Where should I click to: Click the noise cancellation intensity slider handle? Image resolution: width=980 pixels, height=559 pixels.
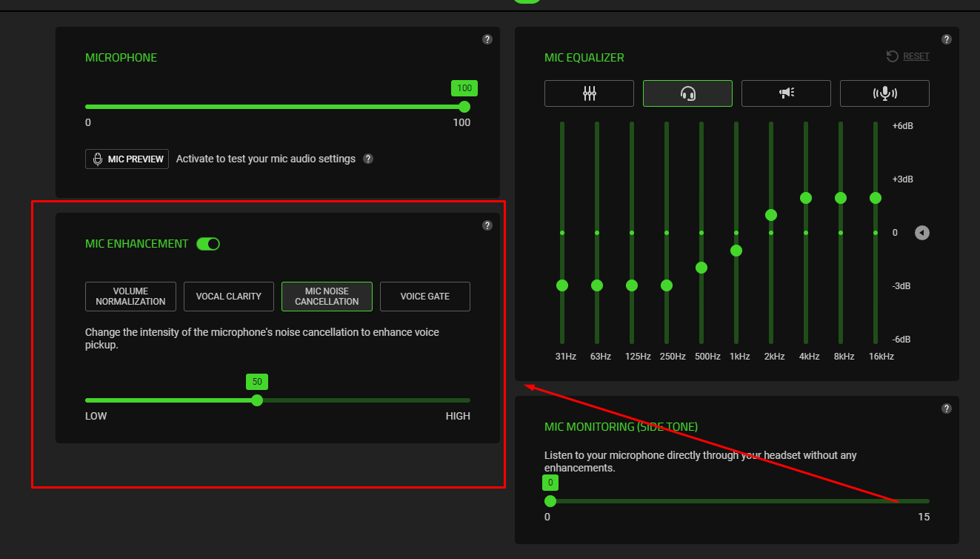pos(257,400)
